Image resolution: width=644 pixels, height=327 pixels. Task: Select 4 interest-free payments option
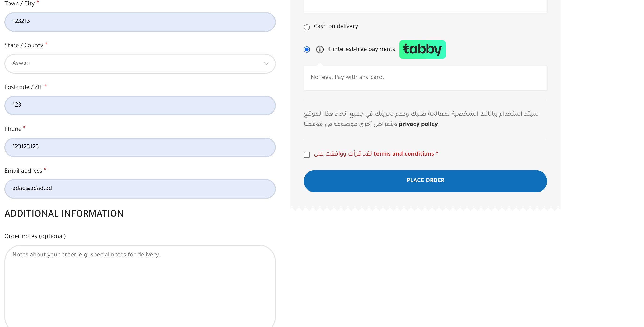307,49
